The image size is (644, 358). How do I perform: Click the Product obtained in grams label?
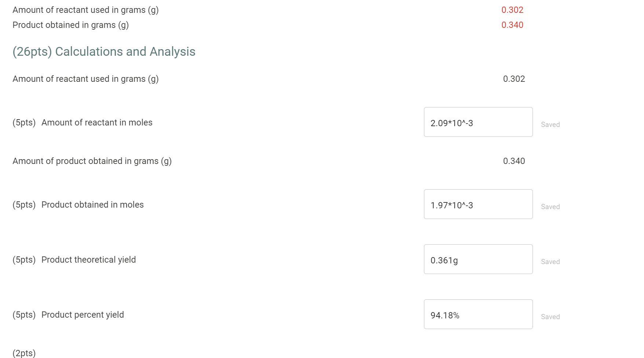tap(70, 25)
